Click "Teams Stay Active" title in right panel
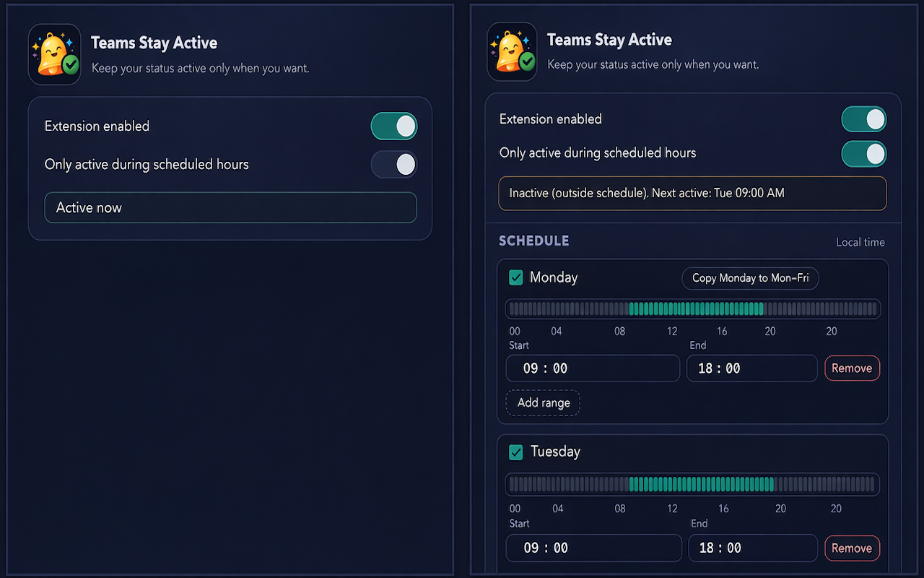924x578 pixels. point(609,40)
